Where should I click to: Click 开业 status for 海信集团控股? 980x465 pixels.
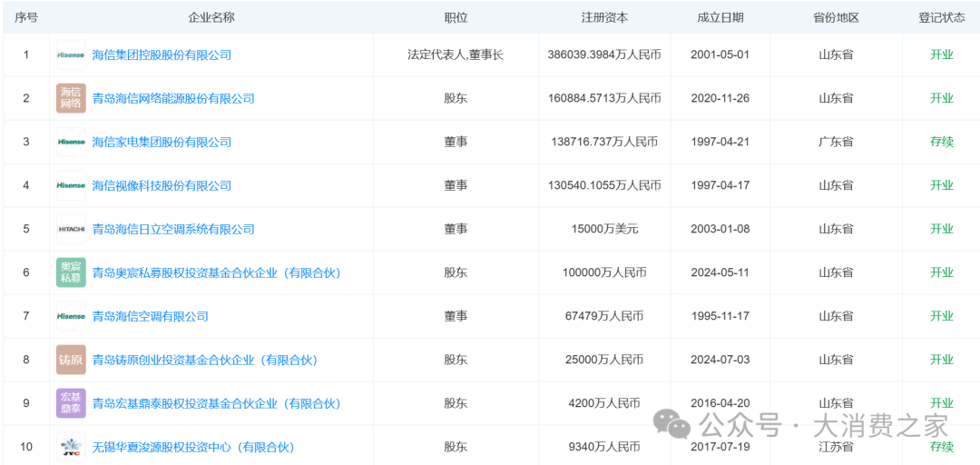click(941, 55)
